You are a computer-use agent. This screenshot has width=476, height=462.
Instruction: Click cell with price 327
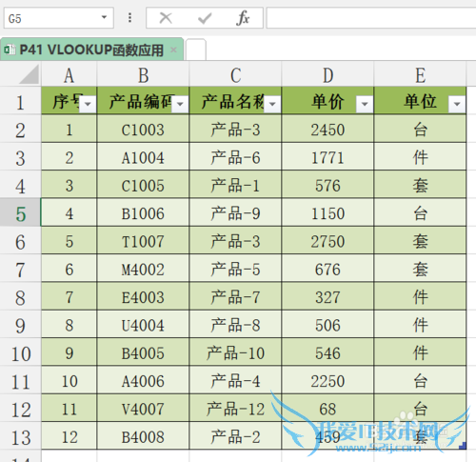point(327,297)
